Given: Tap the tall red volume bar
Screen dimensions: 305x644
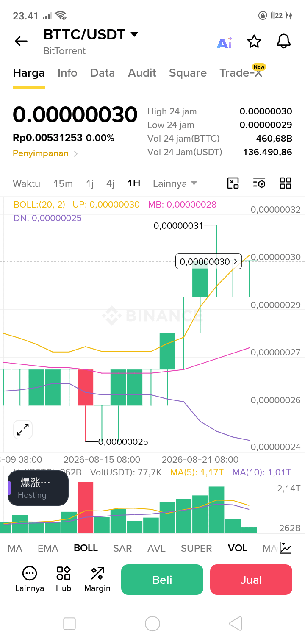Looking at the screenshot, I should tap(86, 508).
